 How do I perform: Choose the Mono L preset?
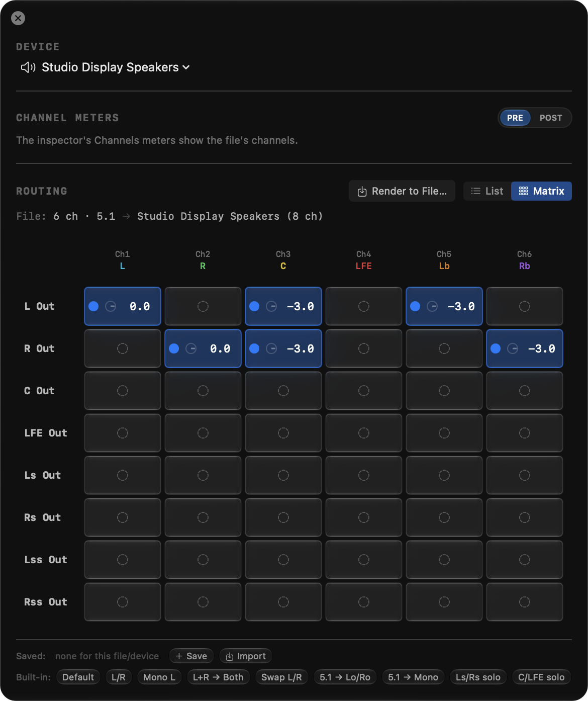click(x=159, y=677)
